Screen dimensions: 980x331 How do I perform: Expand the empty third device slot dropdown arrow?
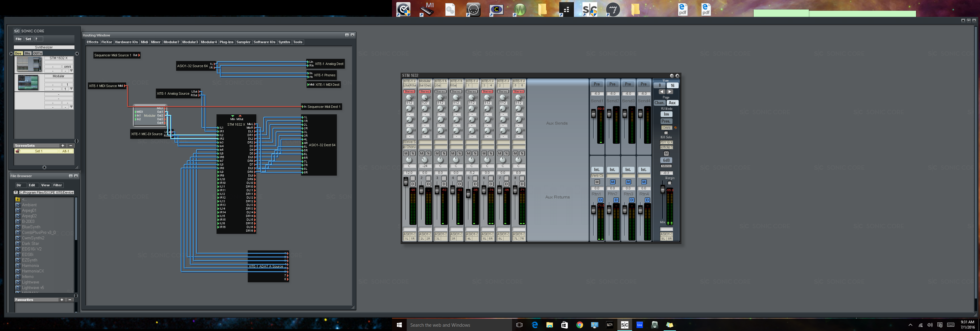(71, 107)
